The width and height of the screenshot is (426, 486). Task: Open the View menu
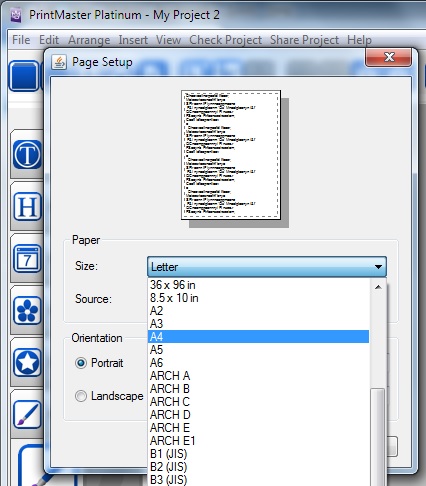coord(168,40)
